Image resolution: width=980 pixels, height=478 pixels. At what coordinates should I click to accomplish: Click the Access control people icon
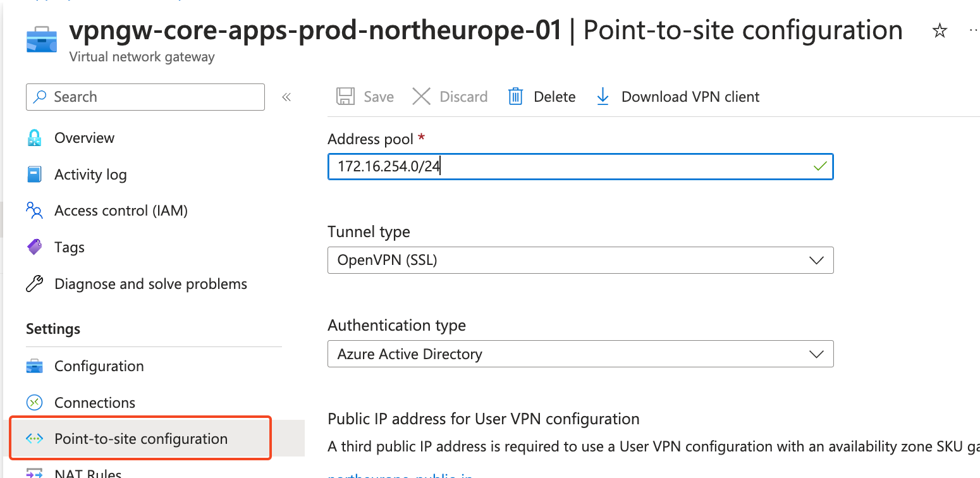coord(34,211)
